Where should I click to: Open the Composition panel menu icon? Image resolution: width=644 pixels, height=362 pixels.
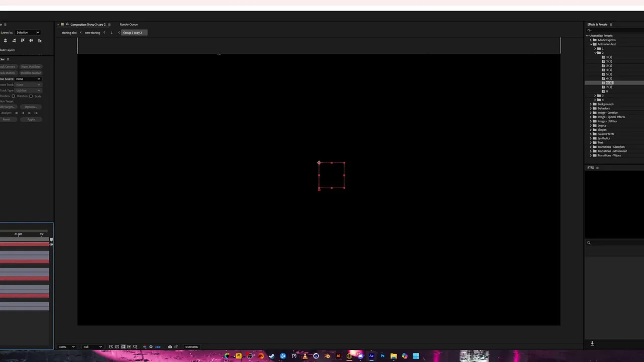(x=109, y=24)
